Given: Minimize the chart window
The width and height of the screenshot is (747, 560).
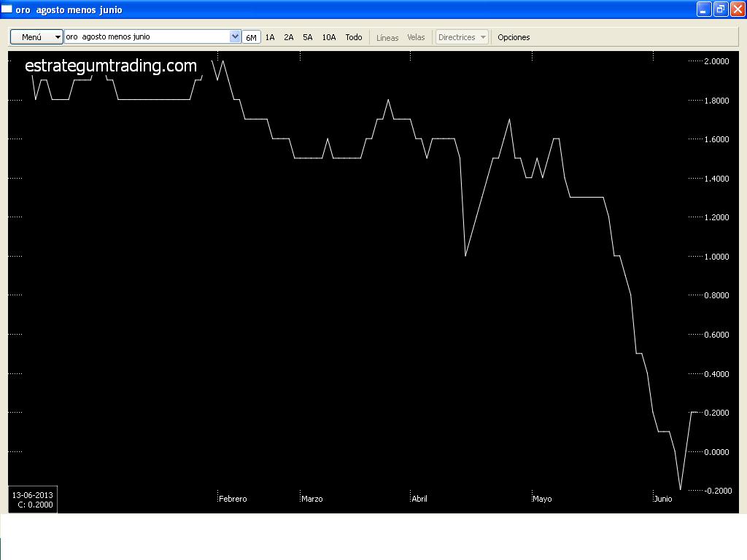Looking at the screenshot, I should pyautogui.click(x=704, y=9).
